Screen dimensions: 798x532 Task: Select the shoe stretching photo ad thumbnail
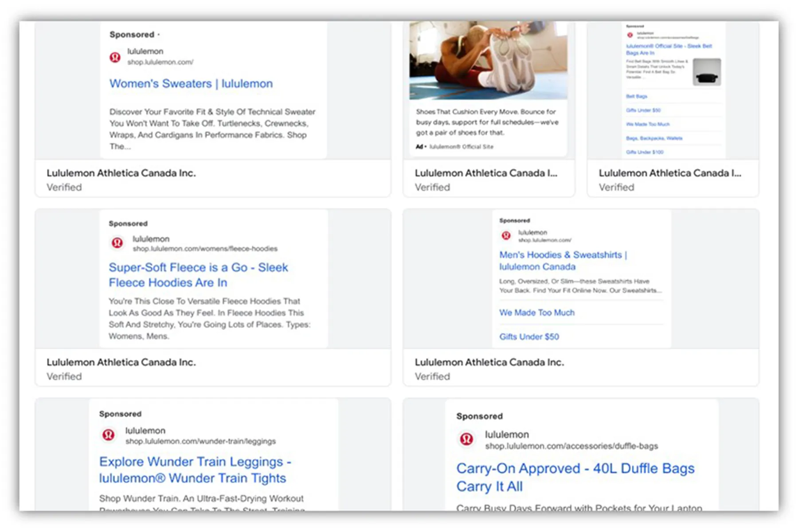[488, 61]
